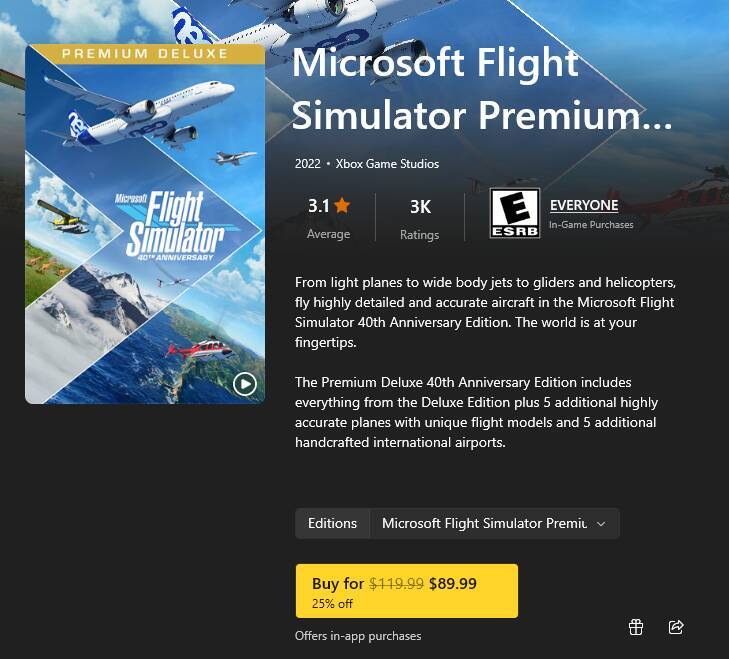The image size is (729, 659).
Task: Click the 'In-Game Purchases' descriptor text
Action: click(591, 225)
